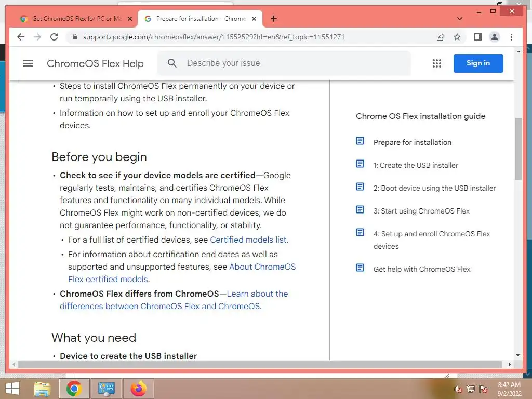Image resolution: width=532 pixels, height=399 pixels.
Task: Click the scroll down arrow
Action: pyautogui.click(x=518, y=355)
